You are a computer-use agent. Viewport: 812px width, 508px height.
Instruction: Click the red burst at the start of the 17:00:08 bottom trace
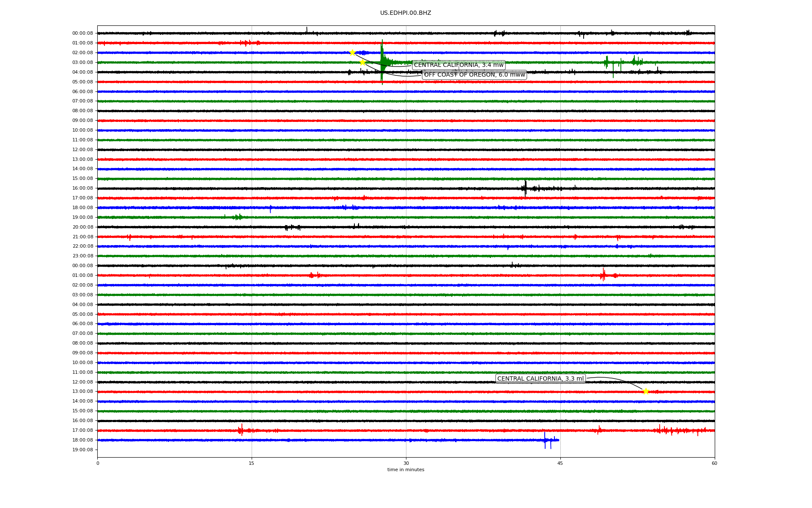[x=241, y=430]
